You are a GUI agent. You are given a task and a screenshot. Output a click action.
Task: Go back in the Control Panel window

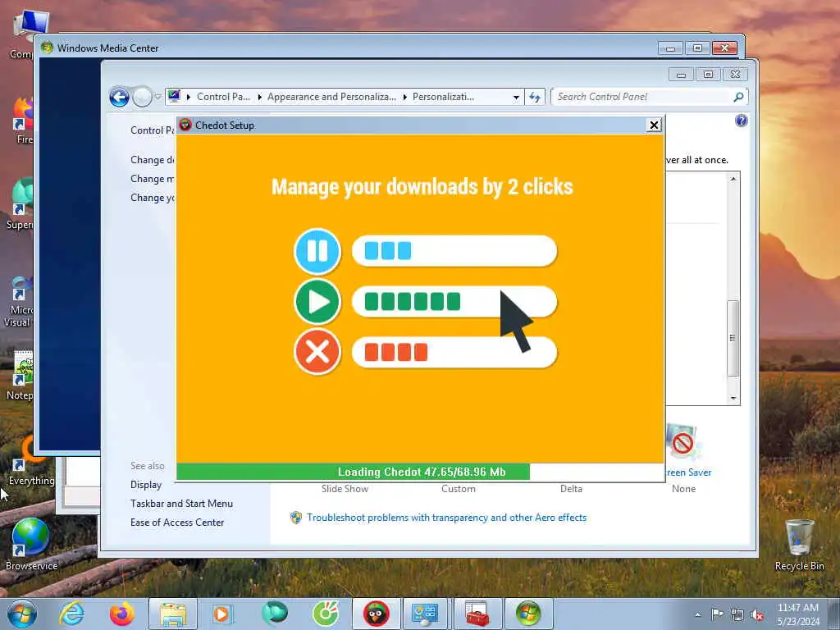coord(119,97)
